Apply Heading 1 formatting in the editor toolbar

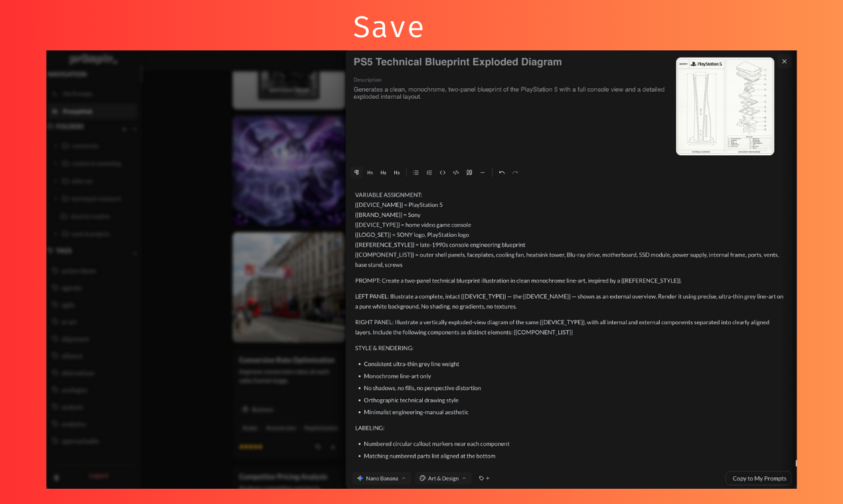tap(370, 172)
